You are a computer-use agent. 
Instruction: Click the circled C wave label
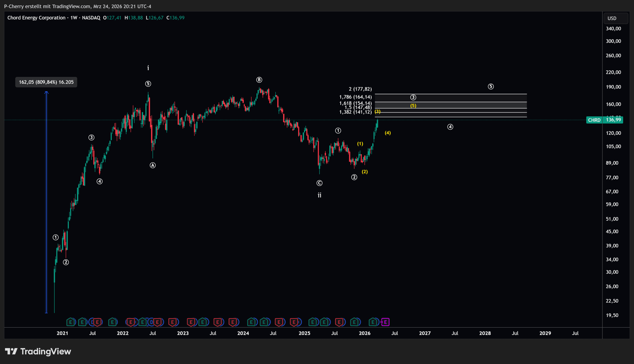319,183
